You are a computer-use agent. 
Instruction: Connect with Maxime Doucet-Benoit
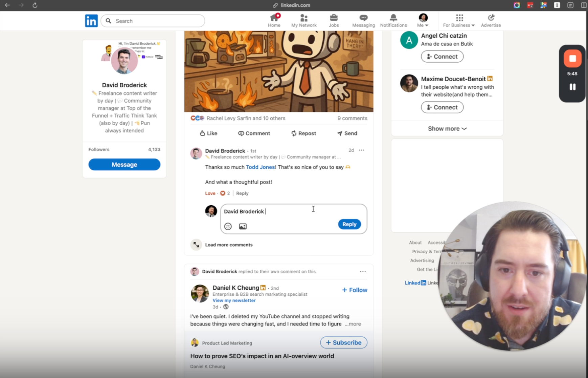click(442, 107)
